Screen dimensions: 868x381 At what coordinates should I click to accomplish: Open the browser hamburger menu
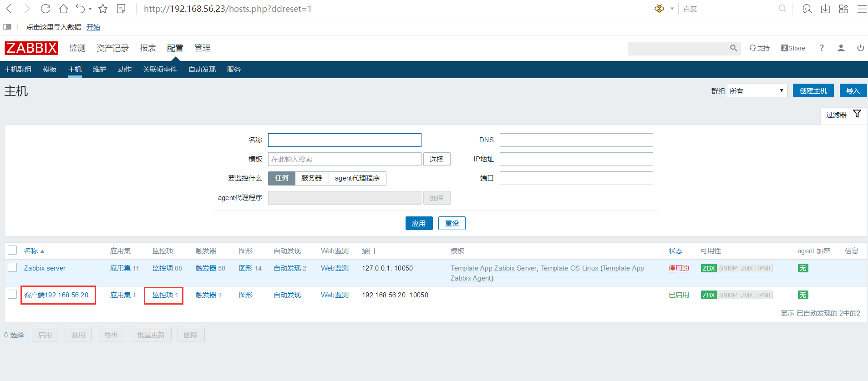(862, 9)
